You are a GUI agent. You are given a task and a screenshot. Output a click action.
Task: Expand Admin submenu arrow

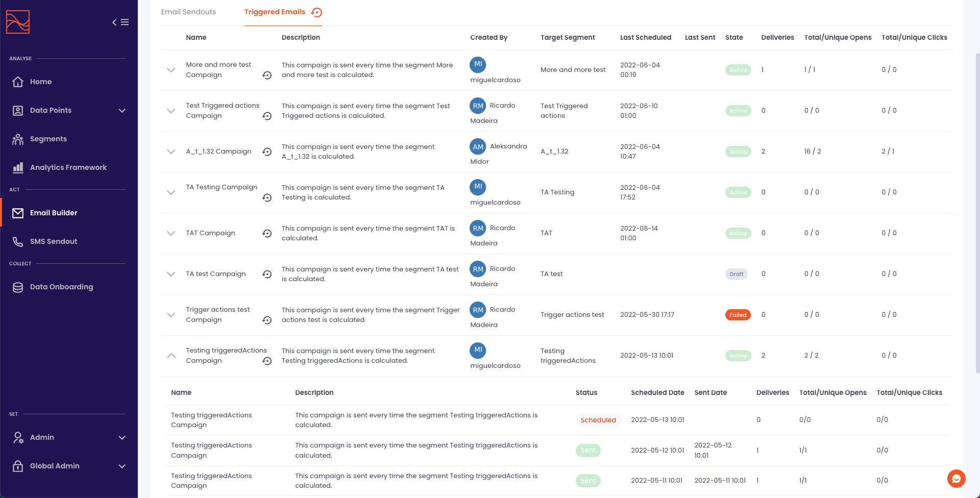(x=122, y=438)
